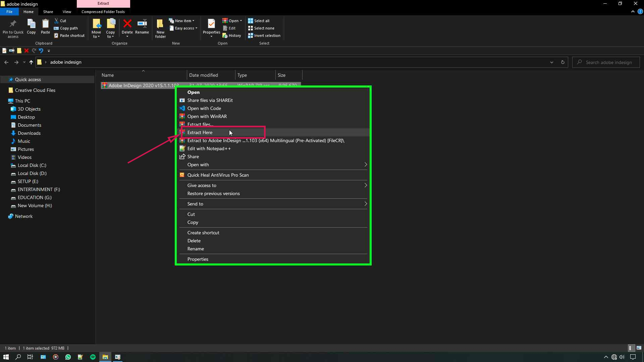Undo via the quick access toolbar

(41, 51)
